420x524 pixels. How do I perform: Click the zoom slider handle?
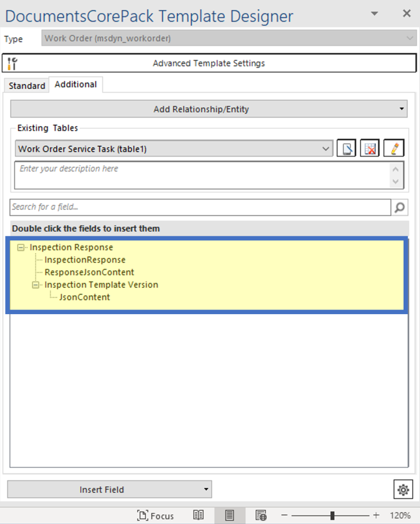pyautogui.click(x=332, y=515)
